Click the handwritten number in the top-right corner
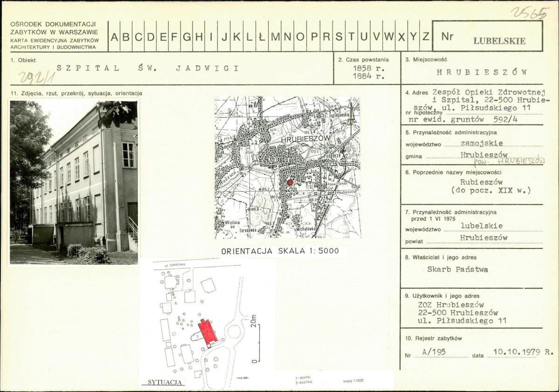The image size is (559, 392). point(529,13)
